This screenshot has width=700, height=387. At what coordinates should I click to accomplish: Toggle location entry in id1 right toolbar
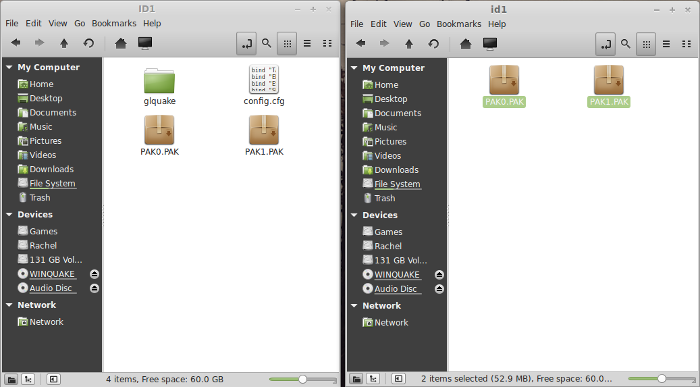pyautogui.click(x=605, y=44)
